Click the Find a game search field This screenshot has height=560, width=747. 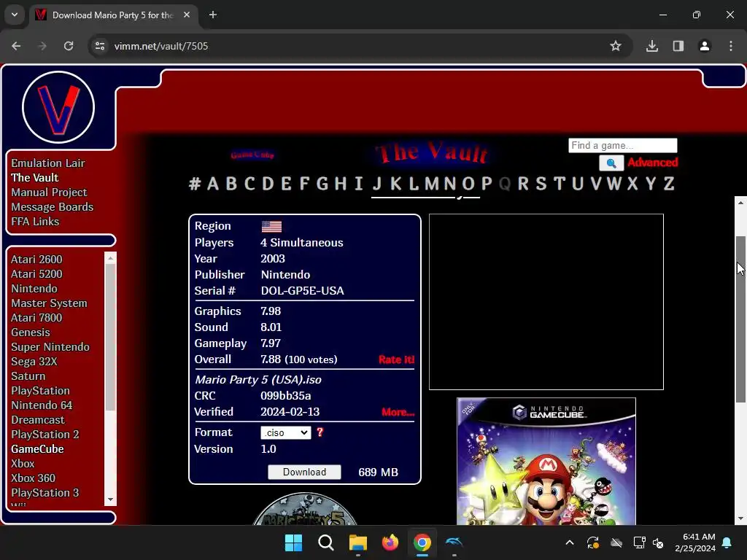tap(623, 145)
